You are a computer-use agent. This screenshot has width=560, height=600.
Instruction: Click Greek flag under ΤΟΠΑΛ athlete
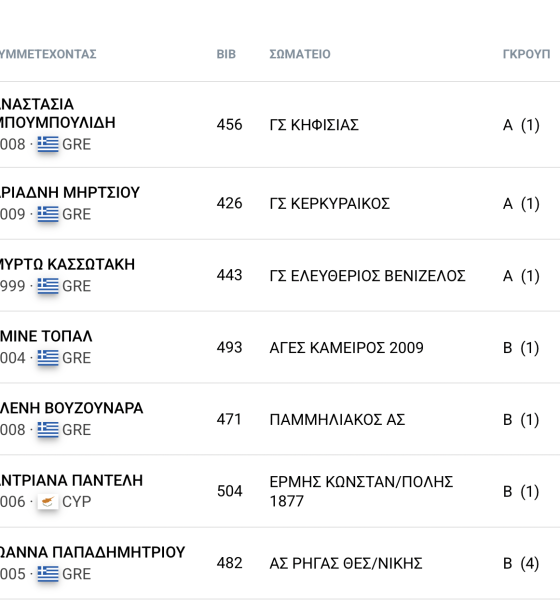[48, 358]
